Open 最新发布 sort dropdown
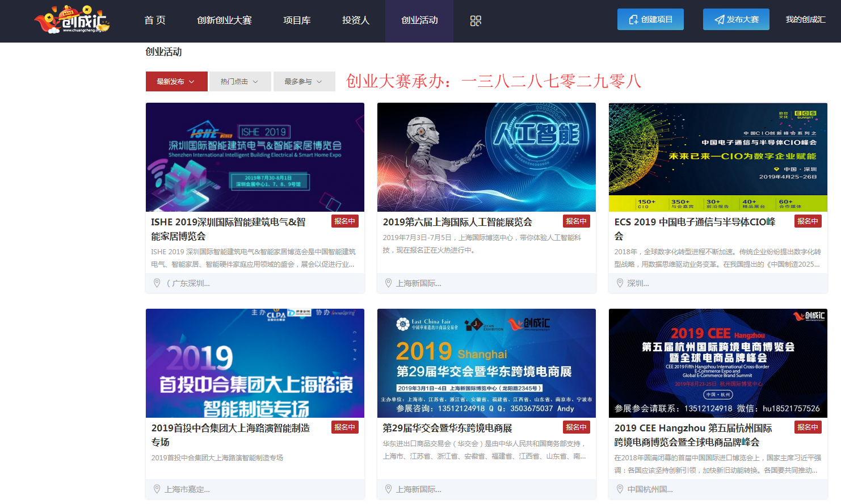 (176, 81)
